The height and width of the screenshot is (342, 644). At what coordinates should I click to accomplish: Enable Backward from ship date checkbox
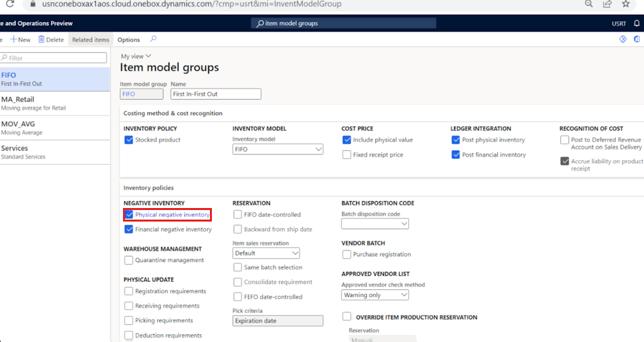(238, 229)
